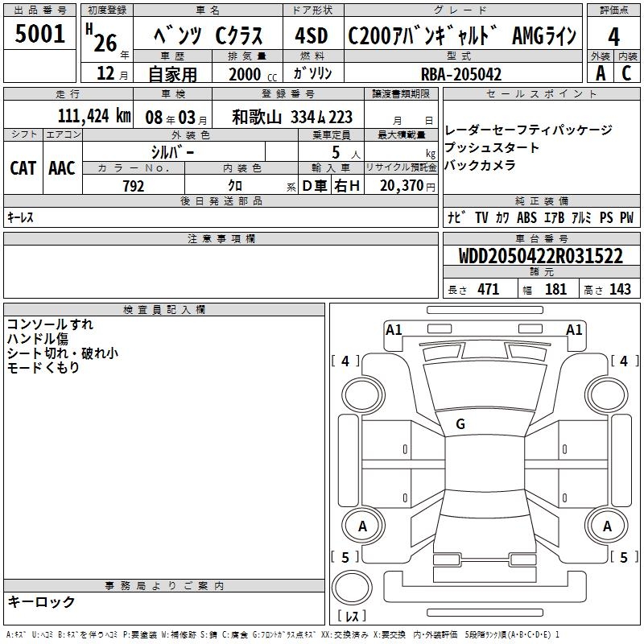Click the shift type CAT
The width and height of the screenshot is (644, 644).
pyautogui.click(x=23, y=168)
